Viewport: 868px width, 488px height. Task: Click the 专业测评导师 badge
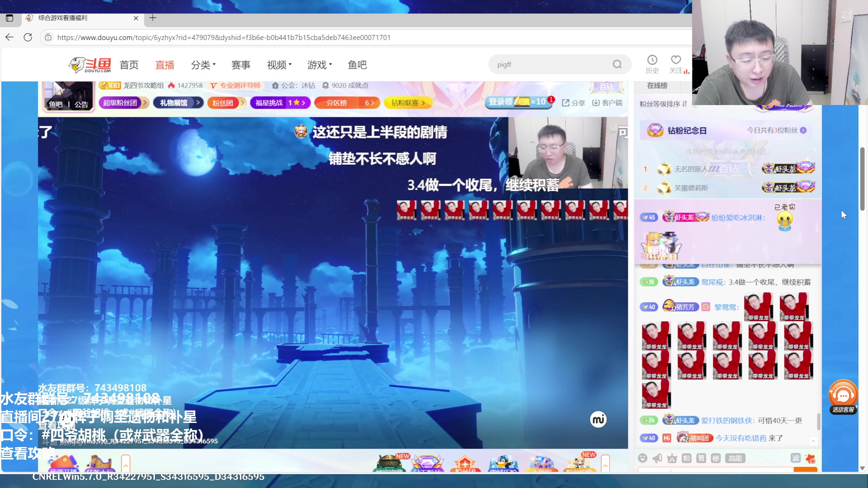coord(235,85)
